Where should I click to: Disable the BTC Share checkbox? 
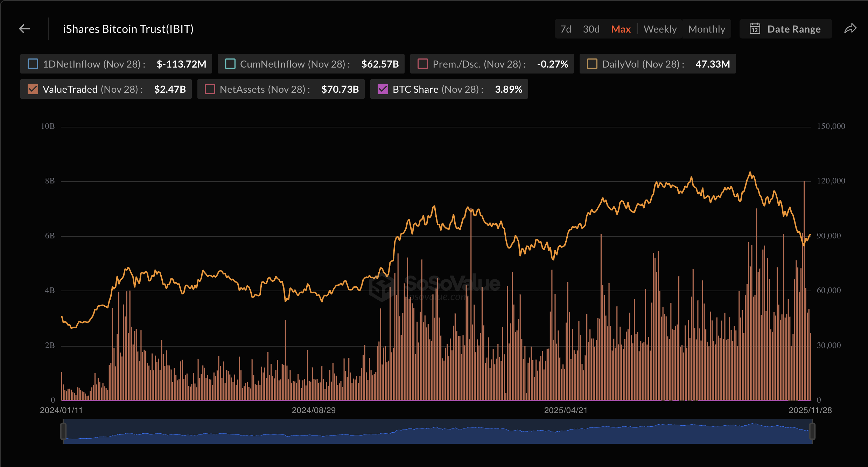point(383,89)
